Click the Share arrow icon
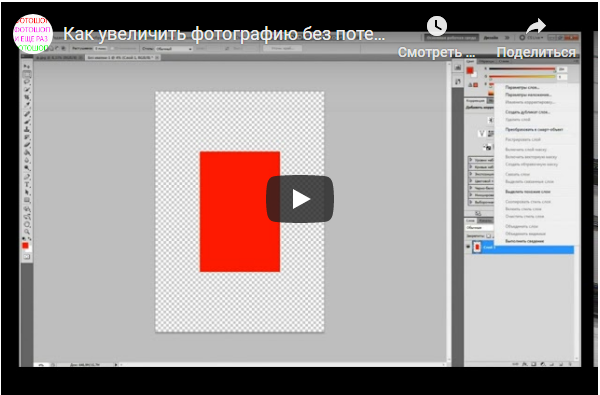 (x=536, y=27)
